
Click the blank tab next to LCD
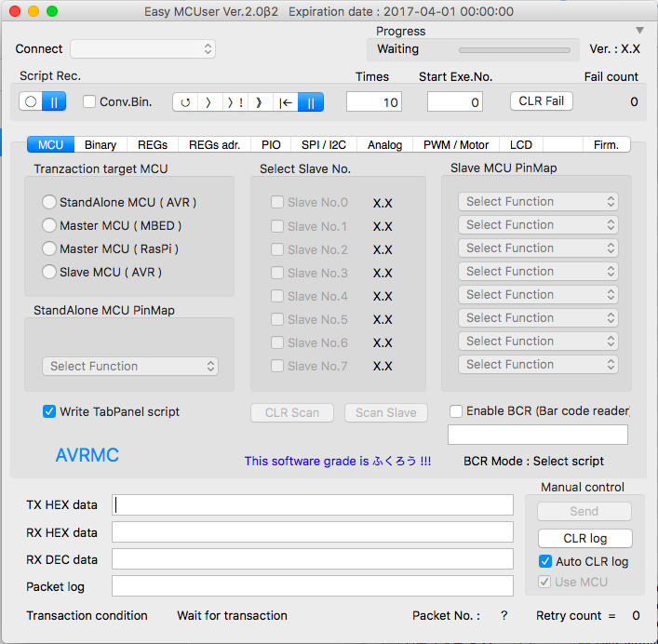pyautogui.click(x=563, y=145)
